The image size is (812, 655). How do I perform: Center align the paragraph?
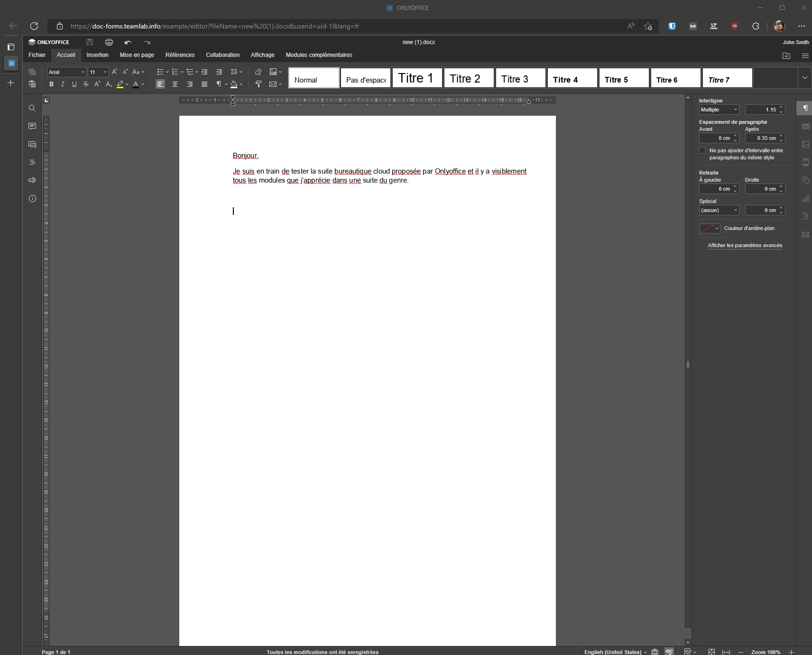coord(175,84)
